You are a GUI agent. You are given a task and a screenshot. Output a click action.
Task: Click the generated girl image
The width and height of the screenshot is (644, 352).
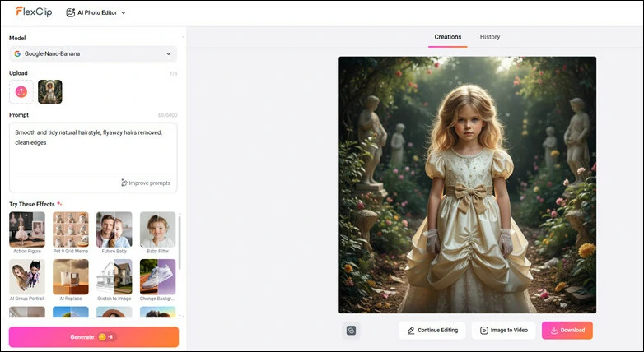point(468,185)
